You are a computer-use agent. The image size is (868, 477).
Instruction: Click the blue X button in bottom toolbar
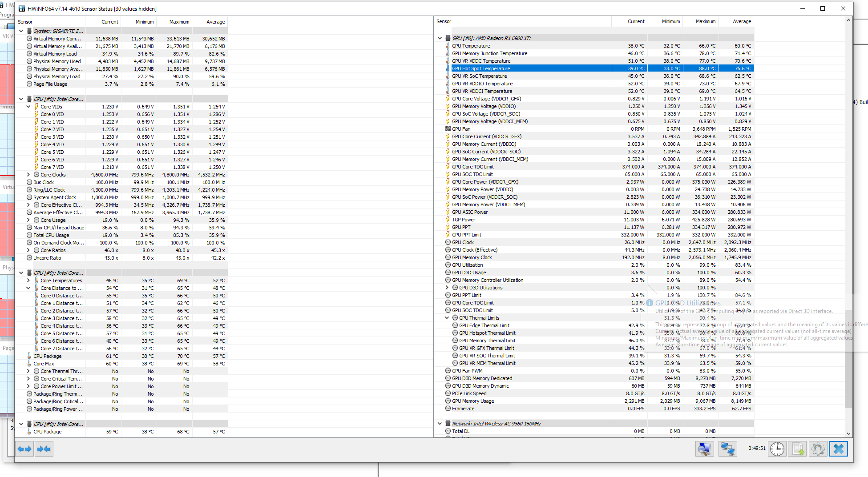pyautogui.click(x=839, y=449)
